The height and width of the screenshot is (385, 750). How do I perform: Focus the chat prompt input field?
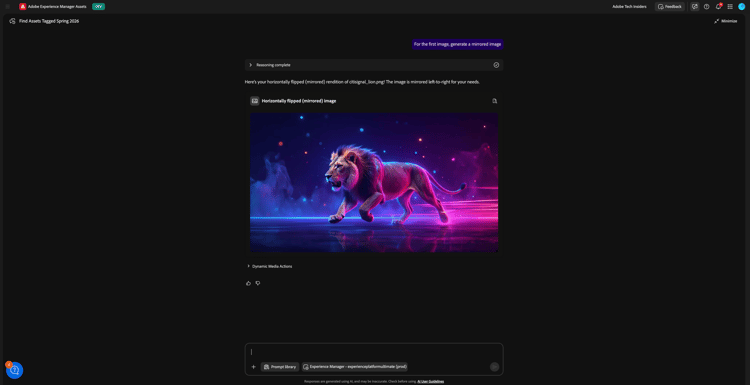(374, 352)
